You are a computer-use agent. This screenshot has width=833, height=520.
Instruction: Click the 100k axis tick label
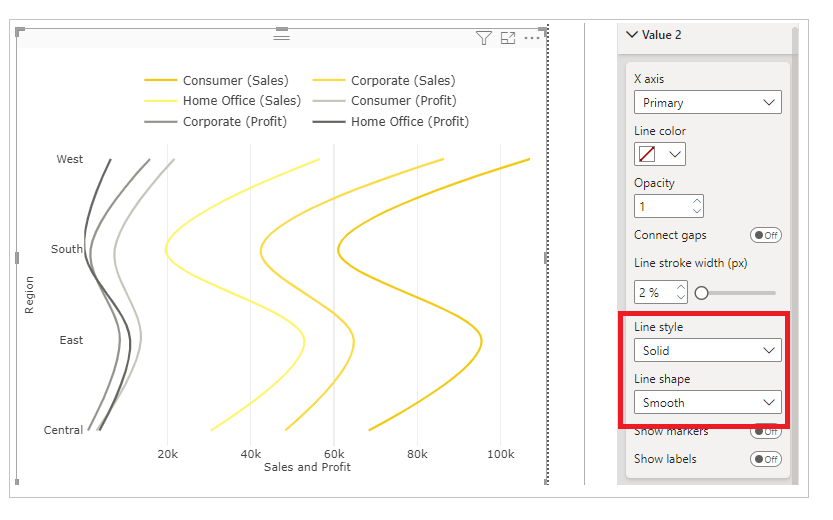[500, 454]
